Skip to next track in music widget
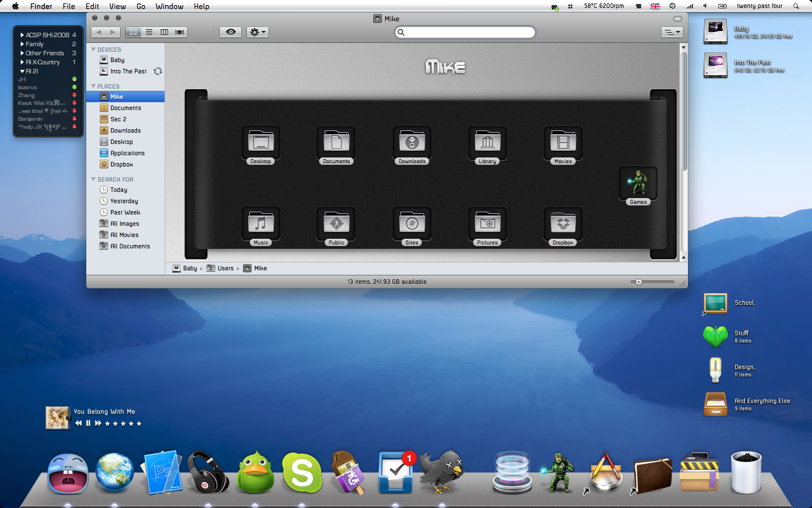 (x=98, y=423)
